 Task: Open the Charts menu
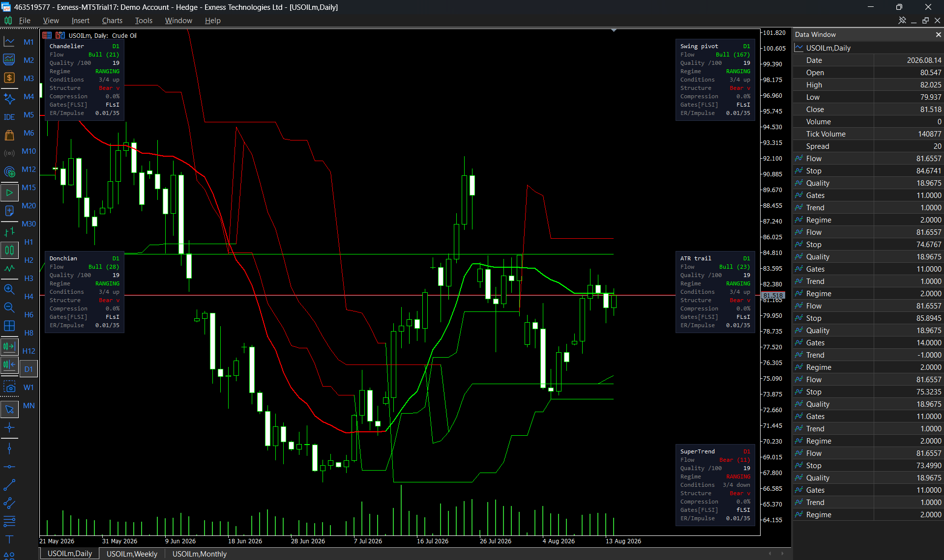pos(112,21)
